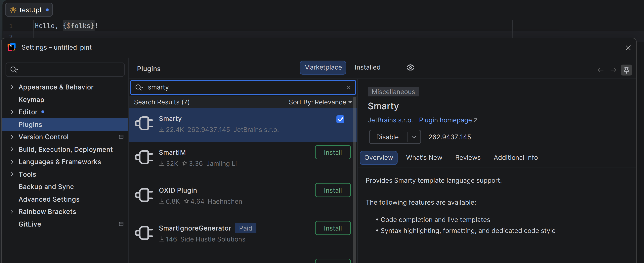Click the Smarty plugin icon in results
The width and height of the screenshot is (644, 263).
coord(144,123)
